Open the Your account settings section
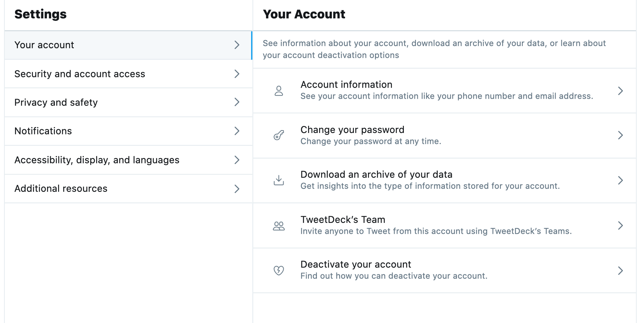The height and width of the screenshot is (323, 644). tap(128, 45)
